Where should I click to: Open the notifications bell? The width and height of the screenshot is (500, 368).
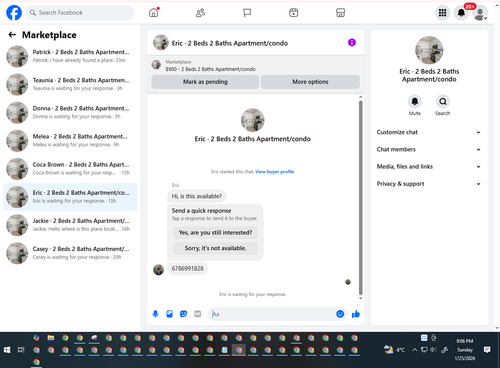(x=461, y=13)
